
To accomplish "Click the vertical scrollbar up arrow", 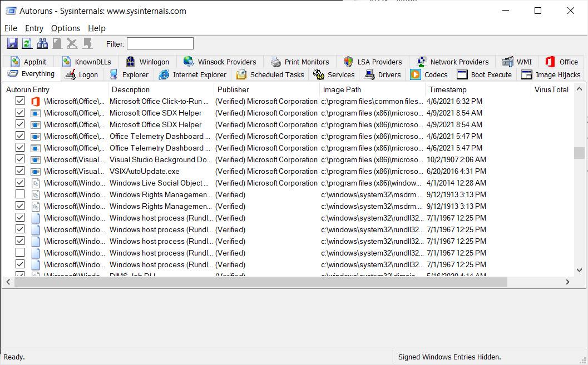I will 579,89.
